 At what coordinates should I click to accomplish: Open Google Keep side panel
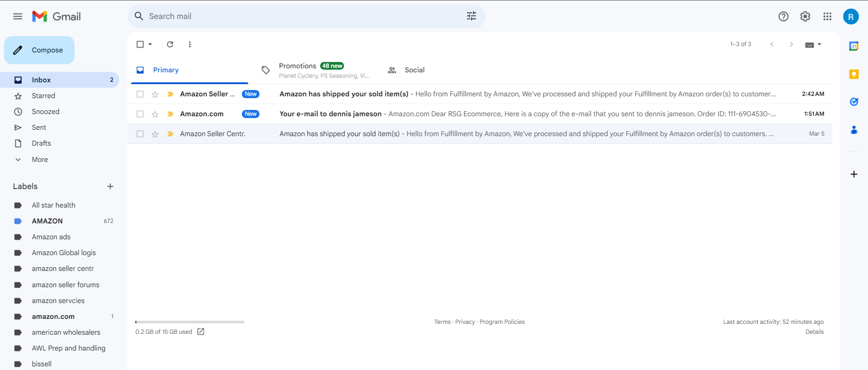click(854, 74)
